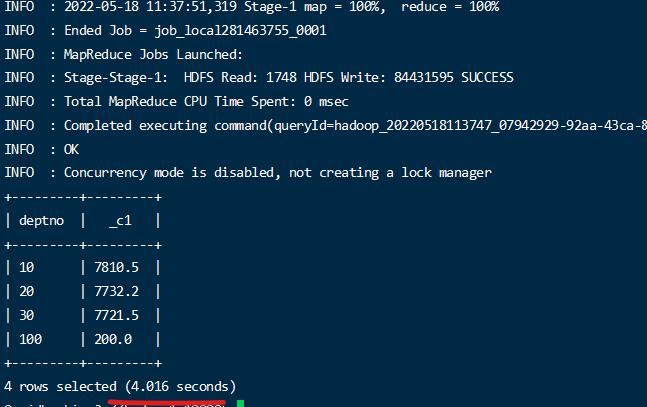Viewport: 647px width, 407px height.
Task: Select the 7810.5 value cell
Action: [x=116, y=267]
